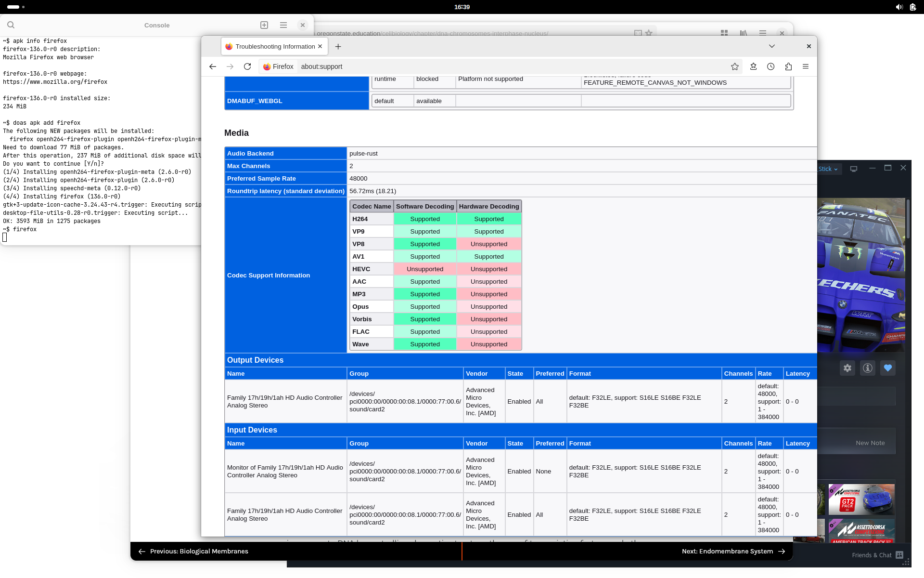The width and height of the screenshot is (924, 578).
Task: Open game settings gear in Steam
Action: pyautogui.click(x=847, y=368)
